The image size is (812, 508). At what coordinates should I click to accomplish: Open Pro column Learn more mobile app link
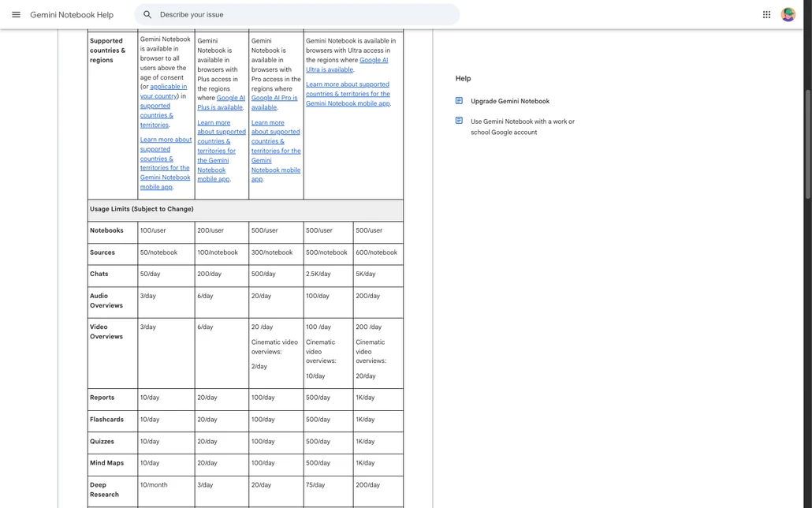275,151
